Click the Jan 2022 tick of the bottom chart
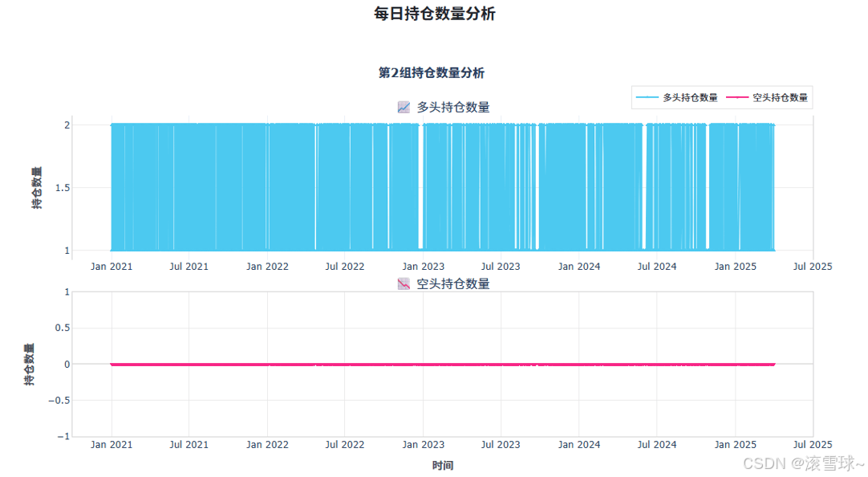Image resolution: width=868 pixels, height=477 pixels. click(267, 445)
